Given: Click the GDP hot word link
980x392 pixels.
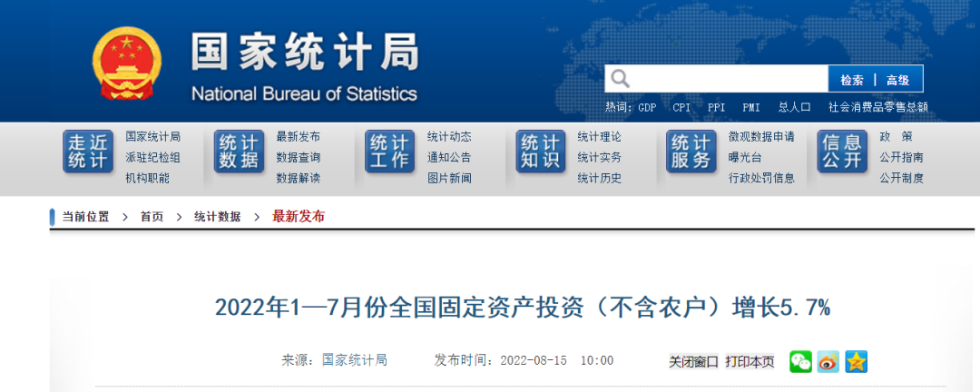Looking at the screenshot, I should click(647, 107).
